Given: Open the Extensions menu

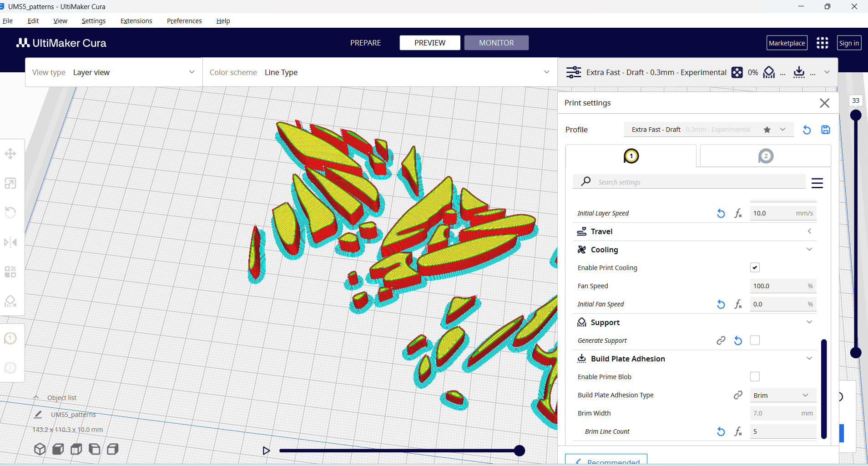Looking at the screenshot, I should click(x=136, y=21).
